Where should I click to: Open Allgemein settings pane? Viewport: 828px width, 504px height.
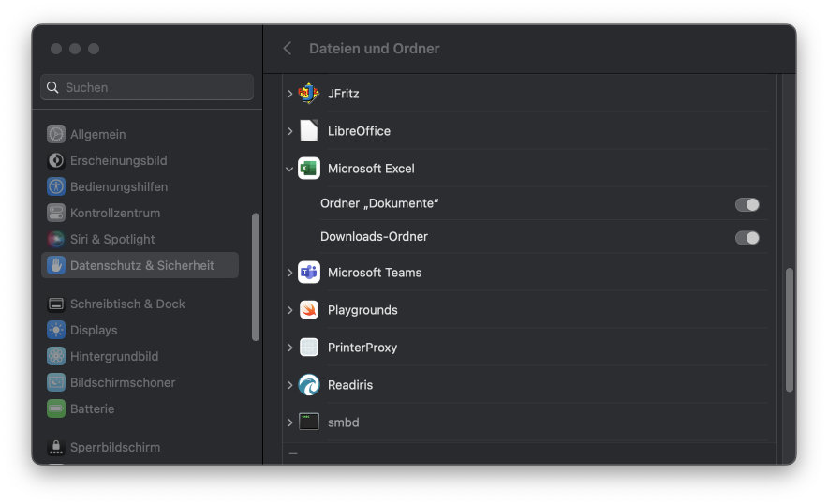point(140,134)
